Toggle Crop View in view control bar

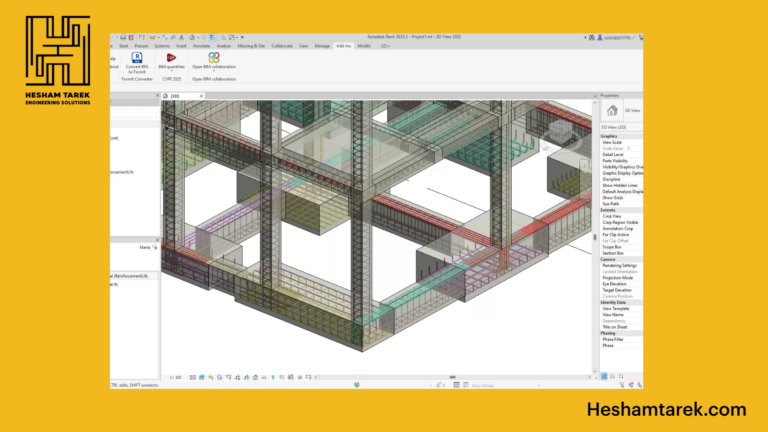pyautogui.click(x=238, y=377)
